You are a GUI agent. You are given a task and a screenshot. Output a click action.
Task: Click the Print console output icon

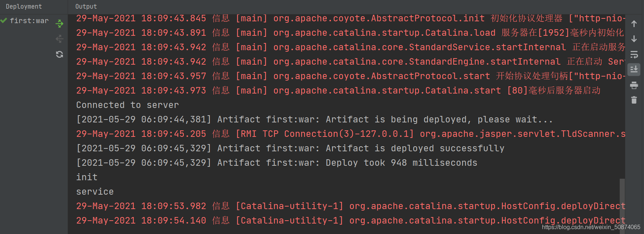634,85
